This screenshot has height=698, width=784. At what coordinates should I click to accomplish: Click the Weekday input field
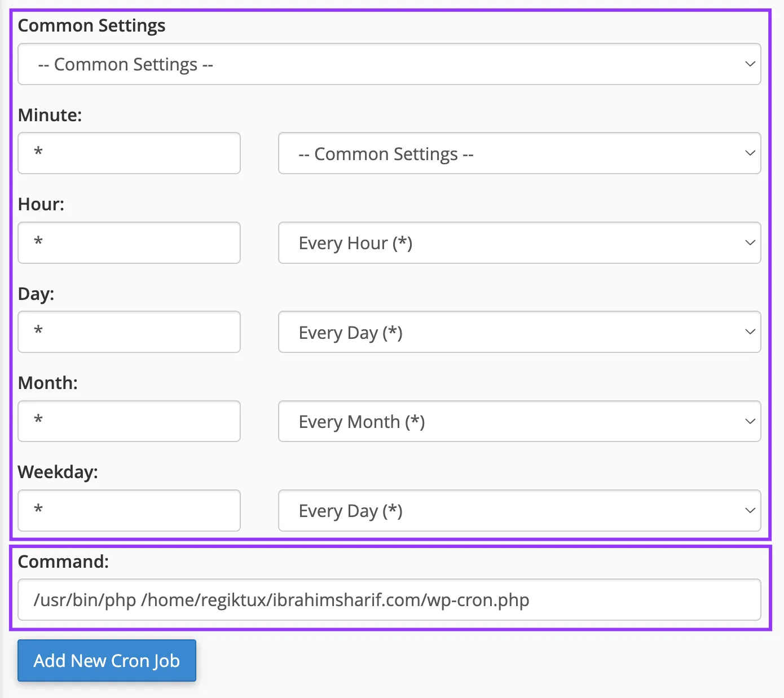click(129, 511)
